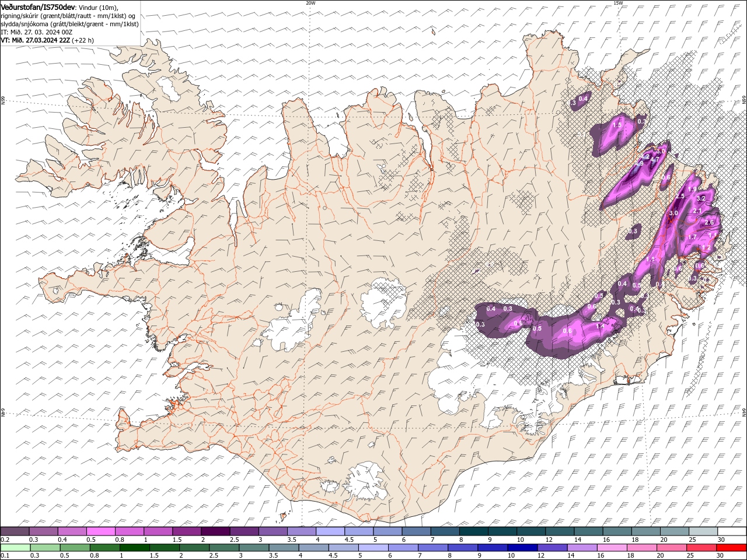Pick the upper legend swatch between 3.5 and 4
This screenshot has width=747, height=560.
pos(301,531)
